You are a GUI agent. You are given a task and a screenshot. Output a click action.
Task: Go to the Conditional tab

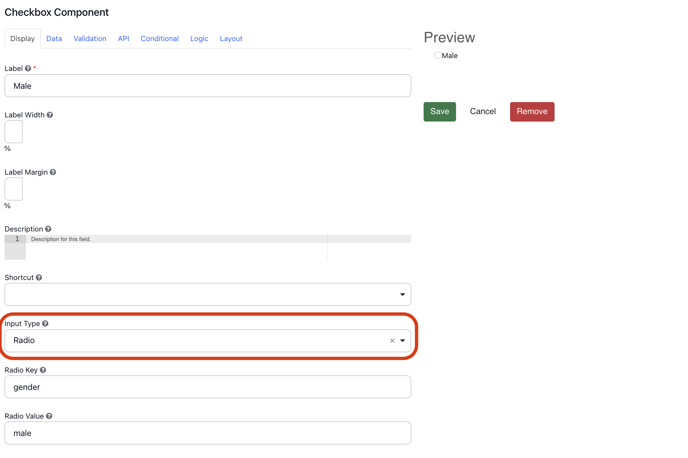click(159, 39)
